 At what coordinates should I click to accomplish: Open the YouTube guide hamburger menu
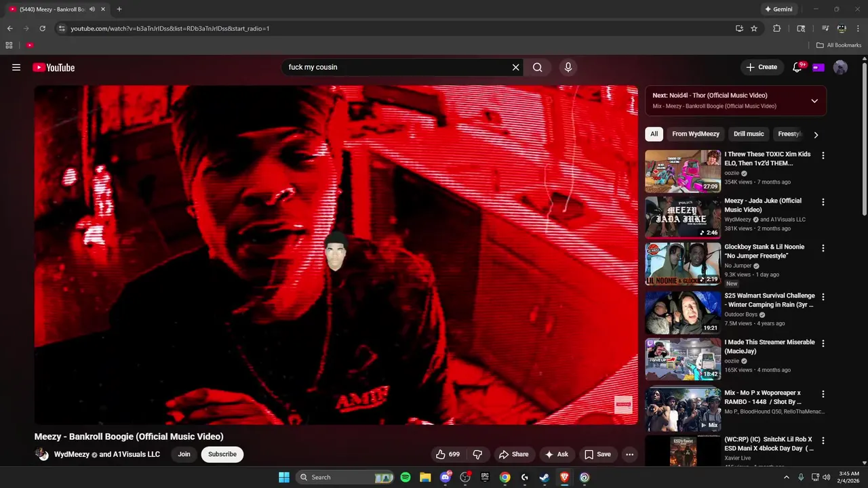click(x=16, y=67)
